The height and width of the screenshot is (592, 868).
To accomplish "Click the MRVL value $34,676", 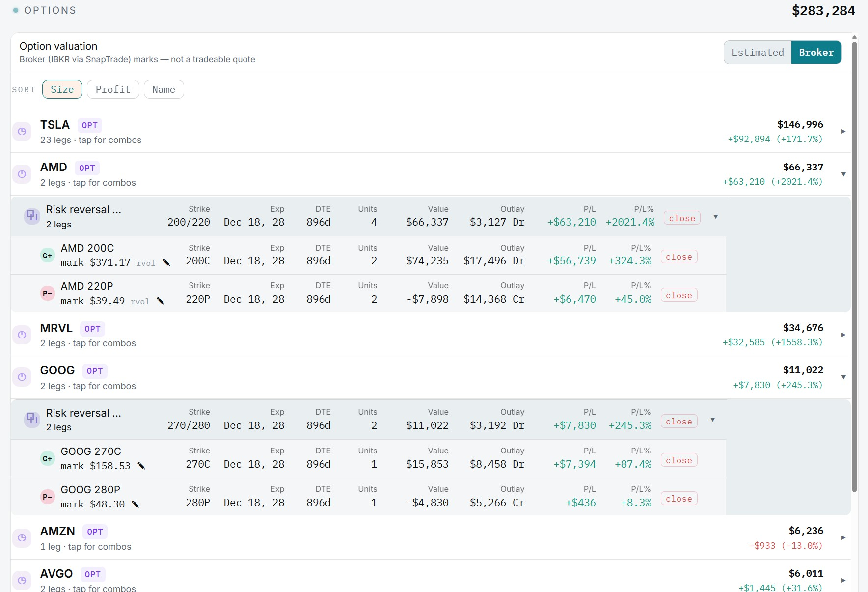I will coord(803,328).
